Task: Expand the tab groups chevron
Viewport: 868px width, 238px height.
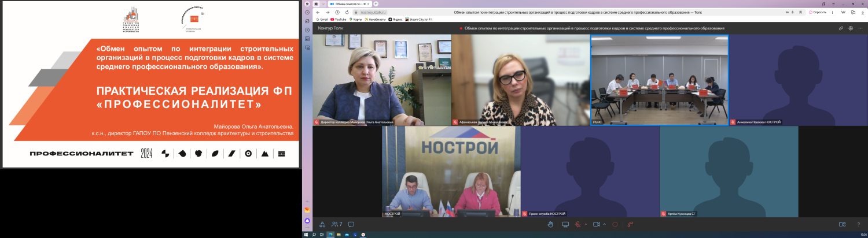Action: click(x=323, y=3)
